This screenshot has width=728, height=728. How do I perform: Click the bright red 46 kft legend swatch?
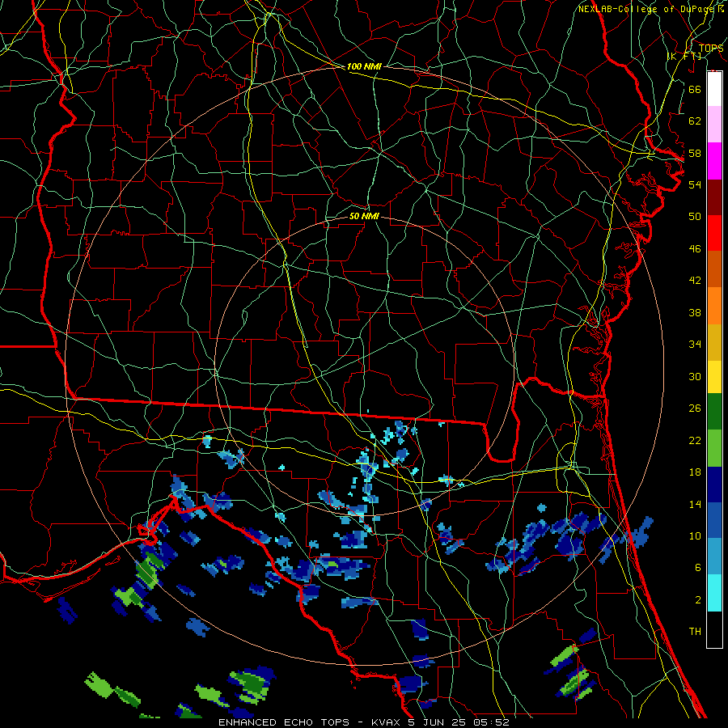pyautogui.click(x=714, y=233)
